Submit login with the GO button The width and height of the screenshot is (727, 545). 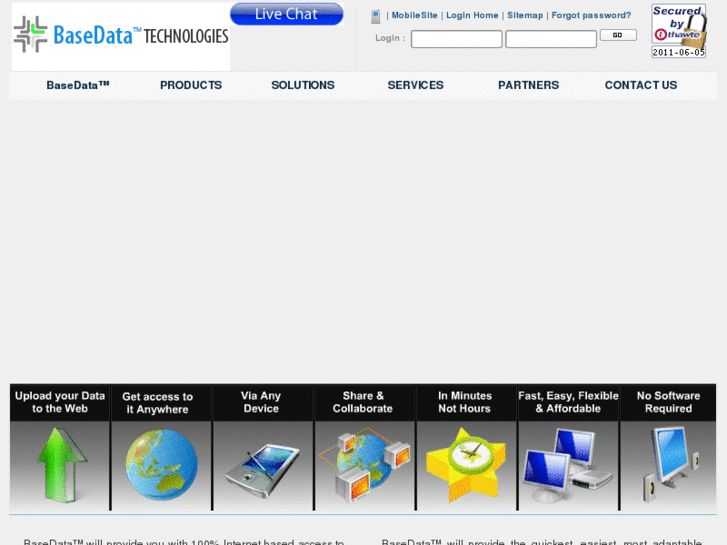tap(618, 35)
